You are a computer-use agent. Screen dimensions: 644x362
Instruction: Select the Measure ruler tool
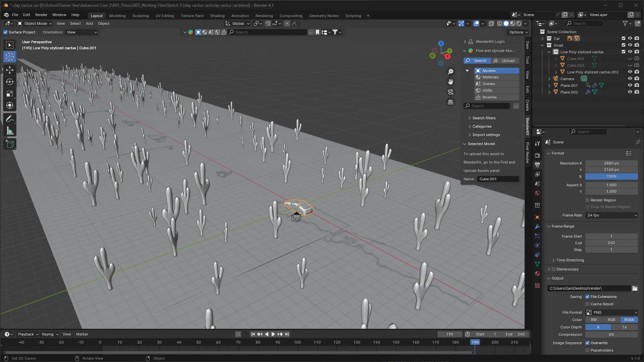10,131
